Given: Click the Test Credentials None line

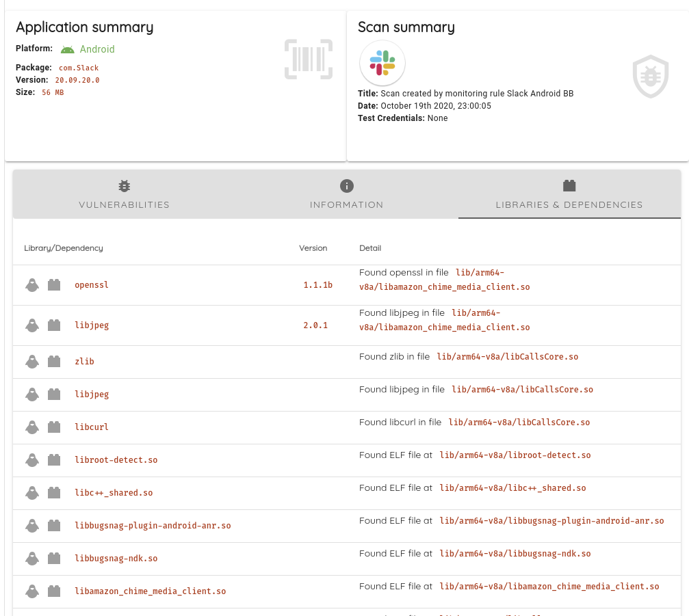Looking at the screenshot, I should (403, 118).
